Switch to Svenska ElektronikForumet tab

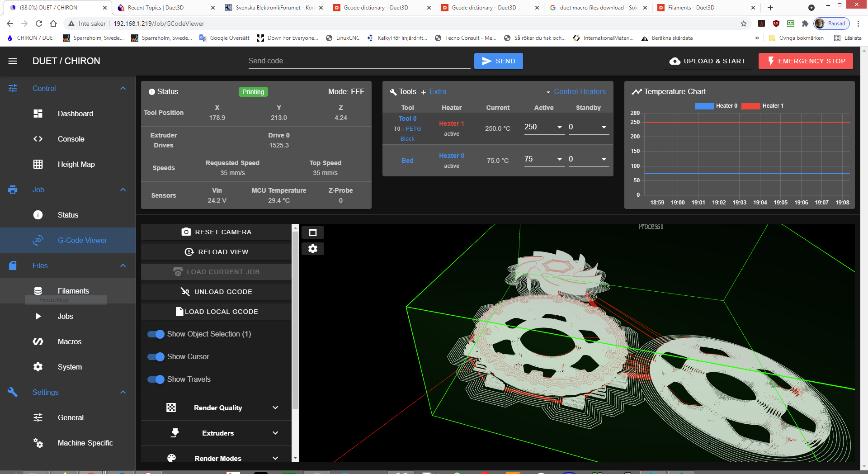(274, 8)
